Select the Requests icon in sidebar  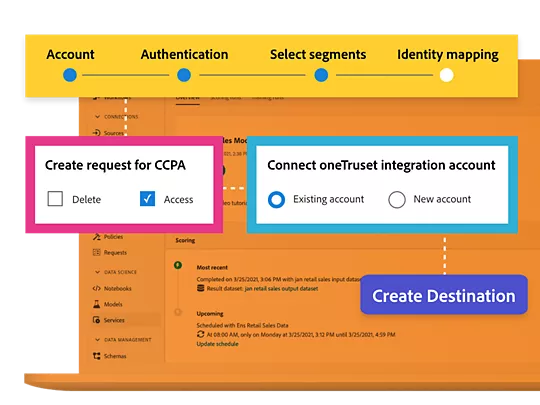click(96, 252)
